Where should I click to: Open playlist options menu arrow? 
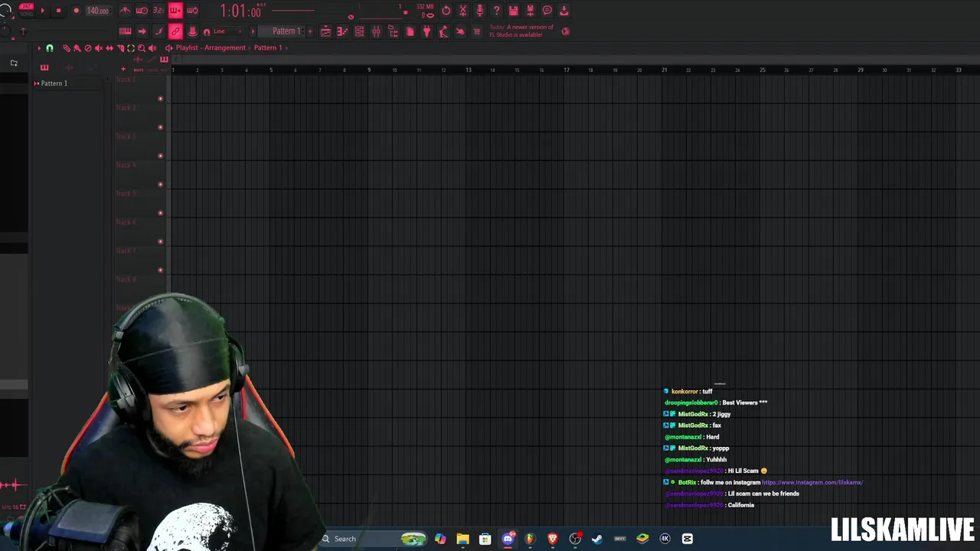(x=39, y=48)
